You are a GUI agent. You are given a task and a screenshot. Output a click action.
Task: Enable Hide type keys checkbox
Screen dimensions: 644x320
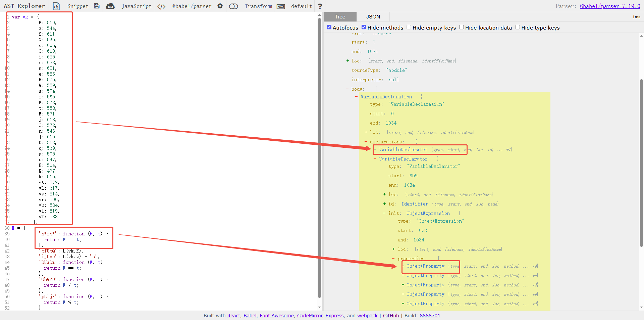pyautogui.click(x=518, y=27)
